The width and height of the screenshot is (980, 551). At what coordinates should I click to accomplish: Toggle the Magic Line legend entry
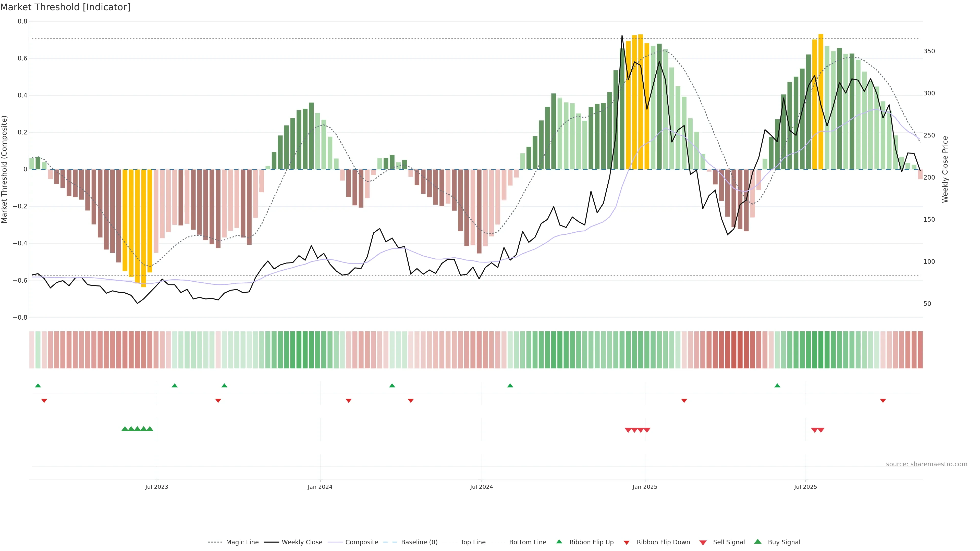pyautogui.click(x=242, y=542)
